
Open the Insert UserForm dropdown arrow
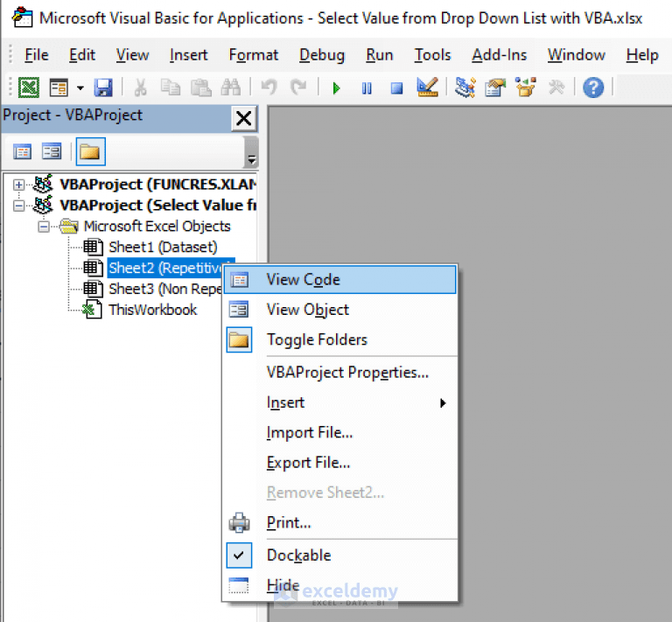pyautogui.click(x=80, y=88)
